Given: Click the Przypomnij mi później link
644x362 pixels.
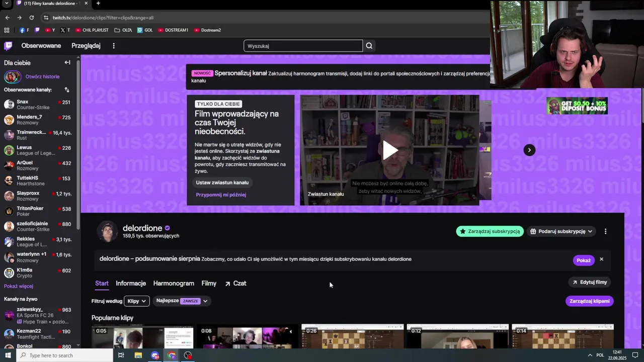Looking at the screenshot, I should click(x=221, y=195).
